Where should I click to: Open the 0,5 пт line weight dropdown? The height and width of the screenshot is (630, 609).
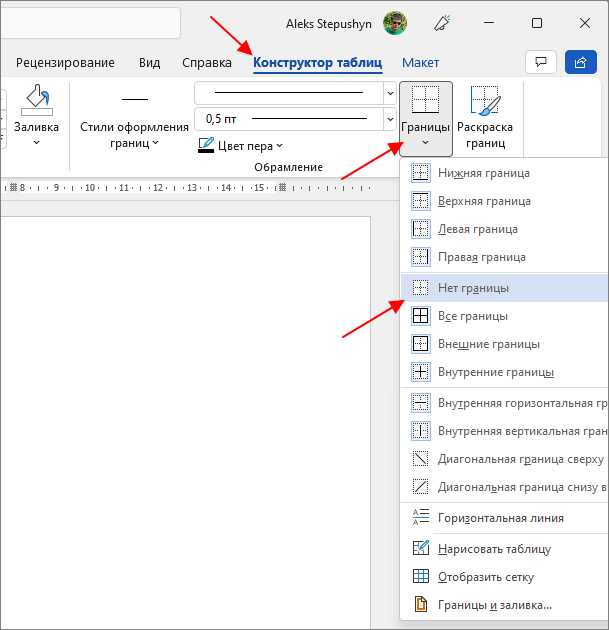coord(390,119)
